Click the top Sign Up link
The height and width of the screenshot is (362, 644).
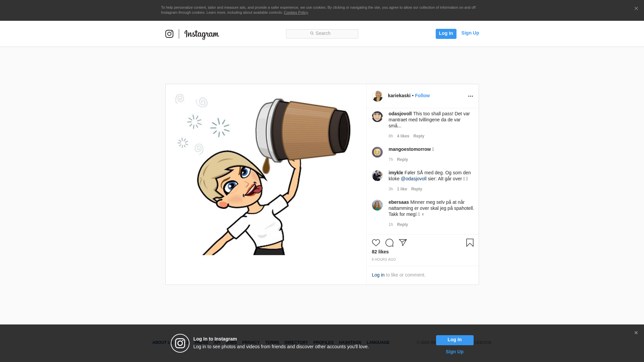point(470,33)
